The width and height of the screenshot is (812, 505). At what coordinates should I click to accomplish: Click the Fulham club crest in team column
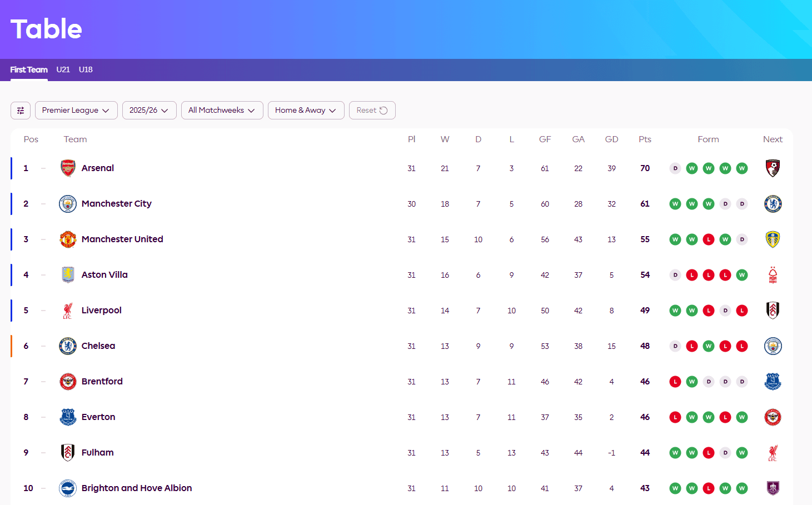pos(68,452)
